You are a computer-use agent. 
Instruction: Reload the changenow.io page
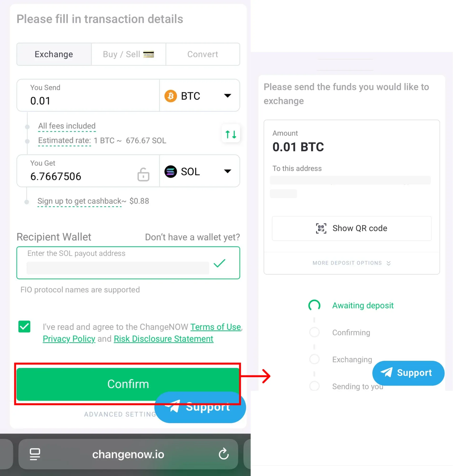(x=224, y=454)
